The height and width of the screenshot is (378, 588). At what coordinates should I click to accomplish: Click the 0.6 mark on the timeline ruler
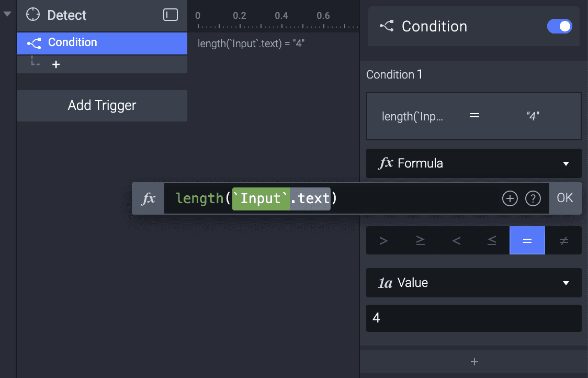coord(323,15)
